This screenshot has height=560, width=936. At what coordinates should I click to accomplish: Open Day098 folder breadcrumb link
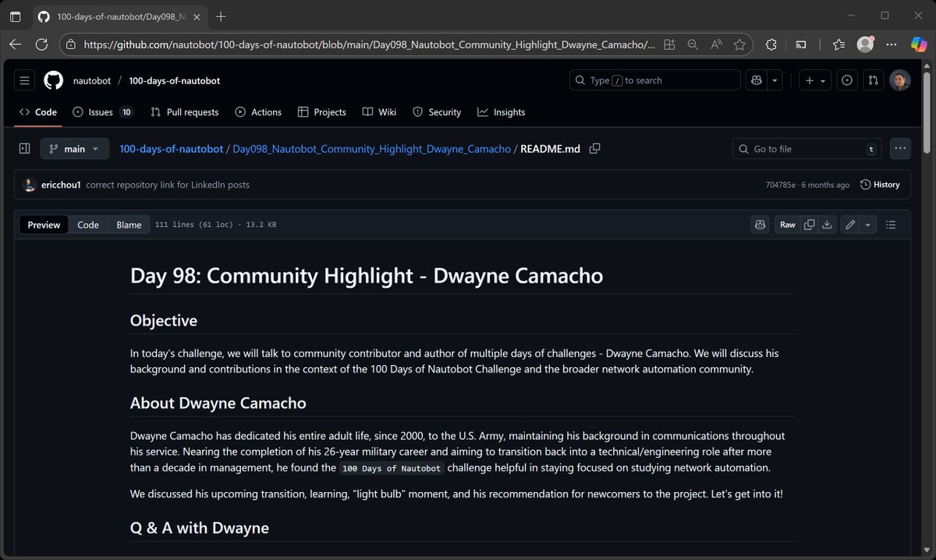pyautogui.click(x=371, y=148)
